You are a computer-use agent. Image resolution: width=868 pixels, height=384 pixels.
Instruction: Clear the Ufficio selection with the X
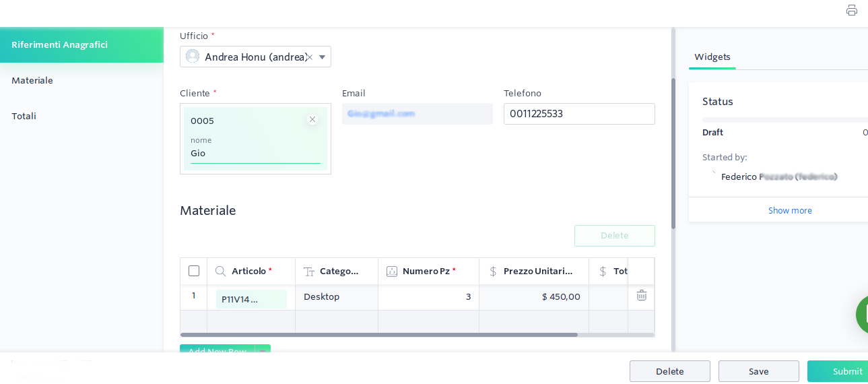pos(310,57)
